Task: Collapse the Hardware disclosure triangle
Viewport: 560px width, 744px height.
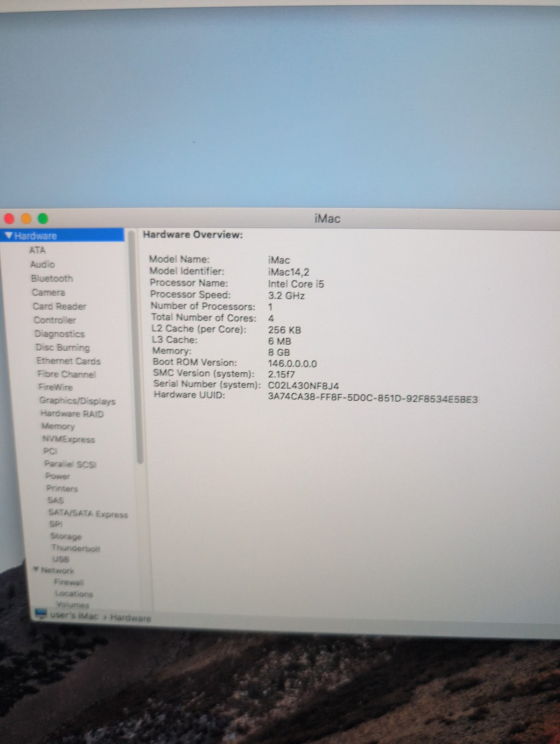Action: click(x=9, y=236)
